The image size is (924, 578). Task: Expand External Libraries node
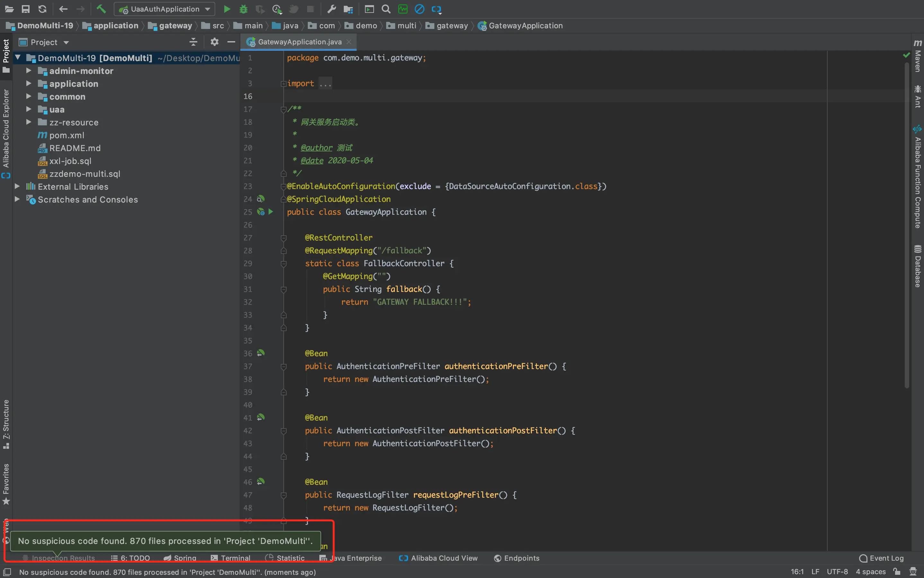(x=17, y=186)
